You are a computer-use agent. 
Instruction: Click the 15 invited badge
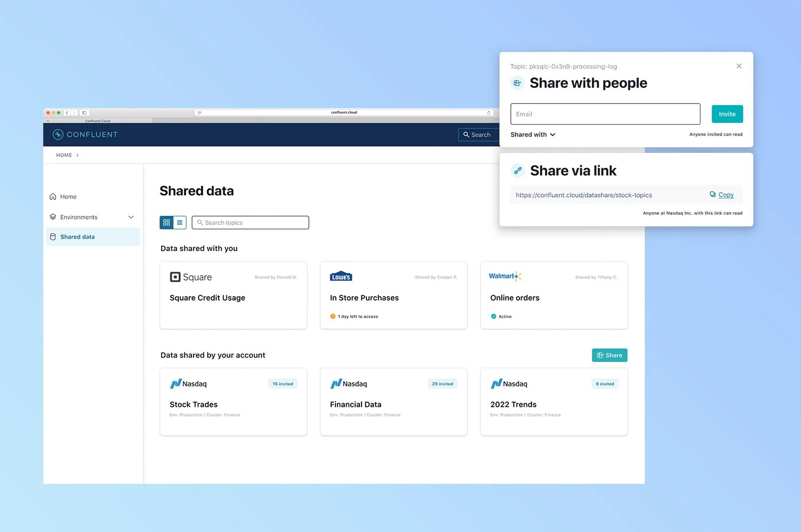point(283,384)
